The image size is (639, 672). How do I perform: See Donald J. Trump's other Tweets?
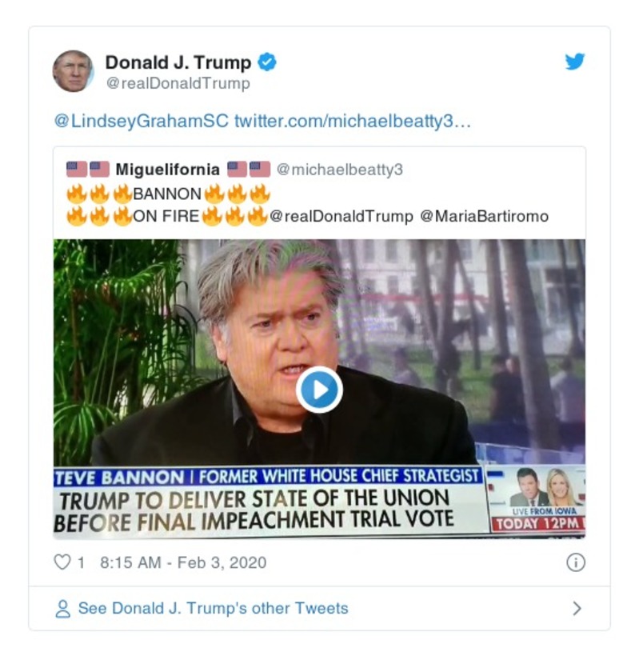[212, 608]
